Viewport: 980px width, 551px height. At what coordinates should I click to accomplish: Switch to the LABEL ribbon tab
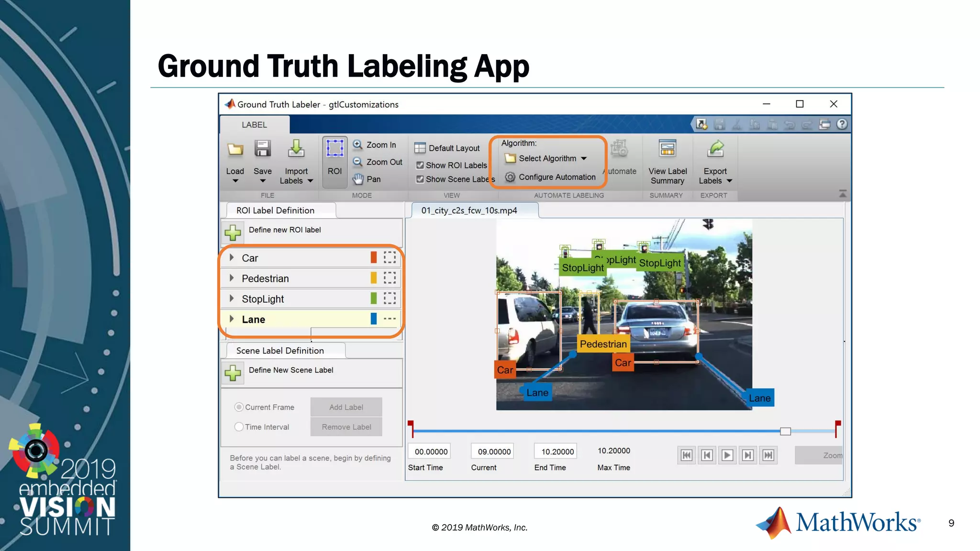(x=254, y=125)
